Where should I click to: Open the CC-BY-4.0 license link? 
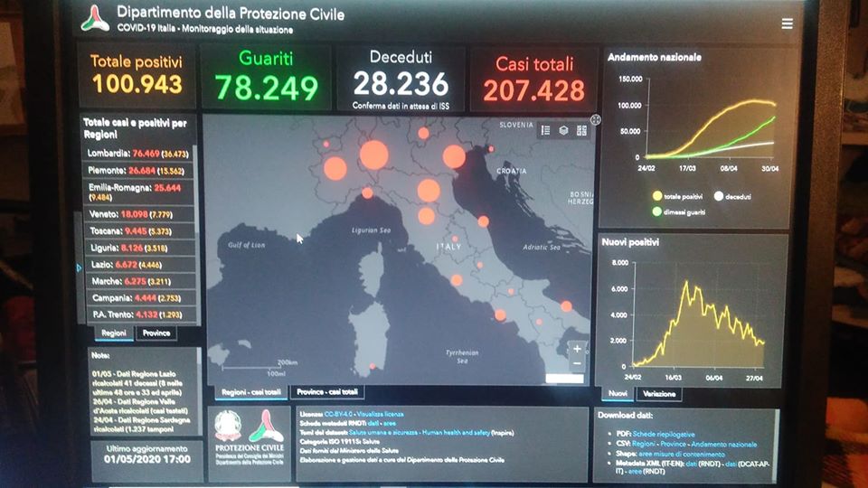point(337,414)
